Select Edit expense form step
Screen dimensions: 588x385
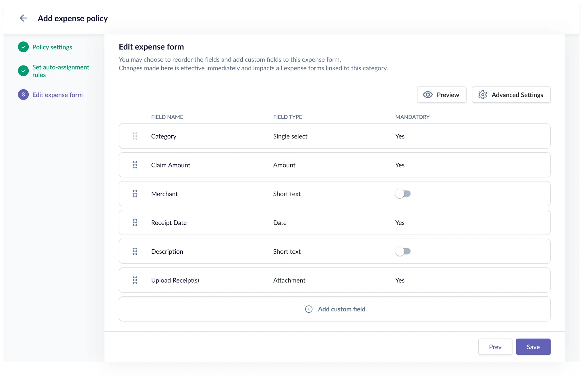(x=57, y=95)
